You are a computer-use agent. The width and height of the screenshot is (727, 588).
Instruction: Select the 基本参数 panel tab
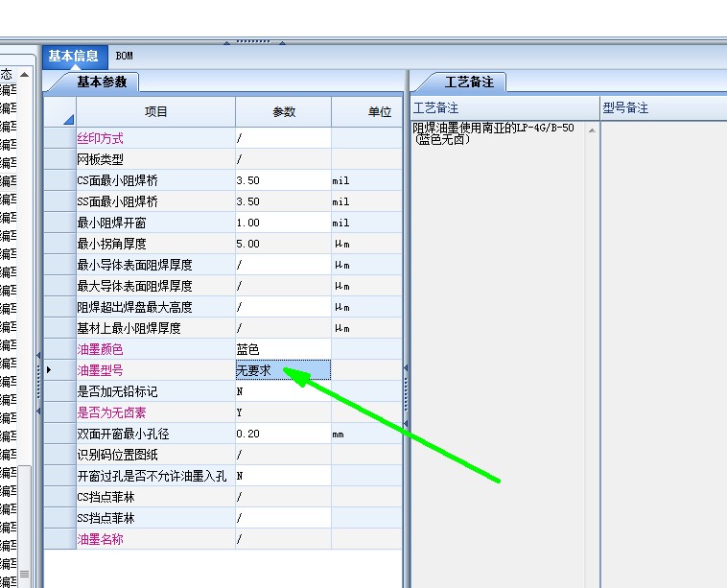click(x=102, y=82)
